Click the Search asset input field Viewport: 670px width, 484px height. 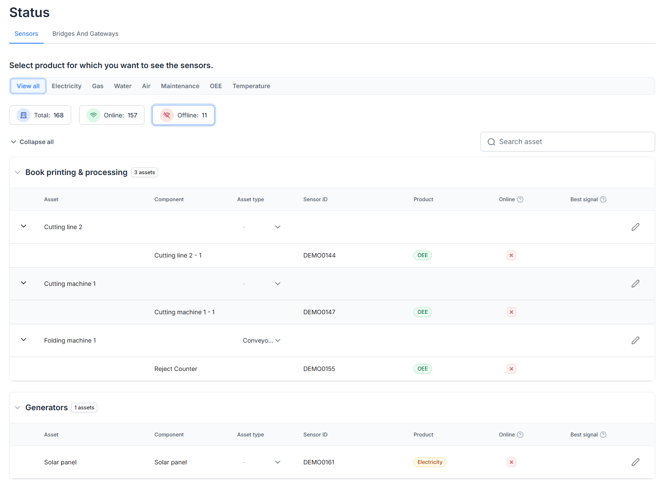pyautogui.click(x=567, y=142)
